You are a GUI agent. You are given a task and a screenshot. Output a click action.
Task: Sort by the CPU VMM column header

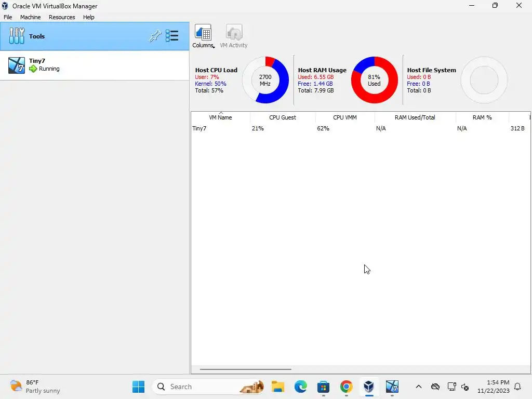click(345, 117)
